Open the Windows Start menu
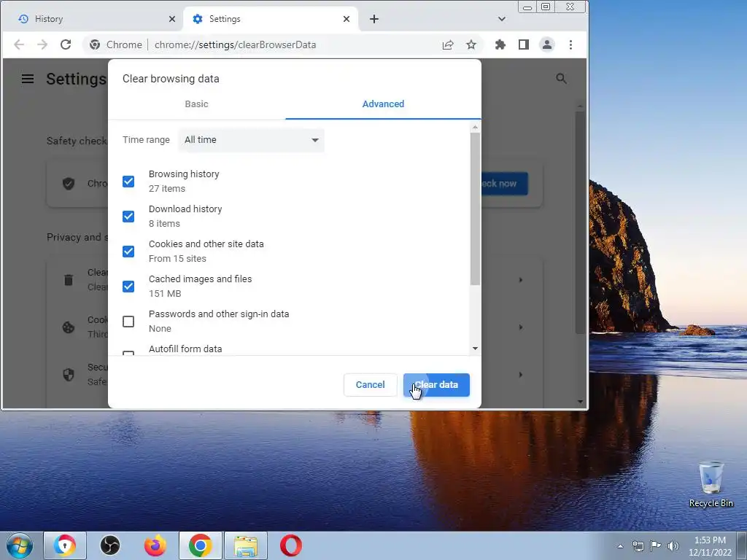Image resolution: width=747 pixels, height=560 pixels. (20, 545)
